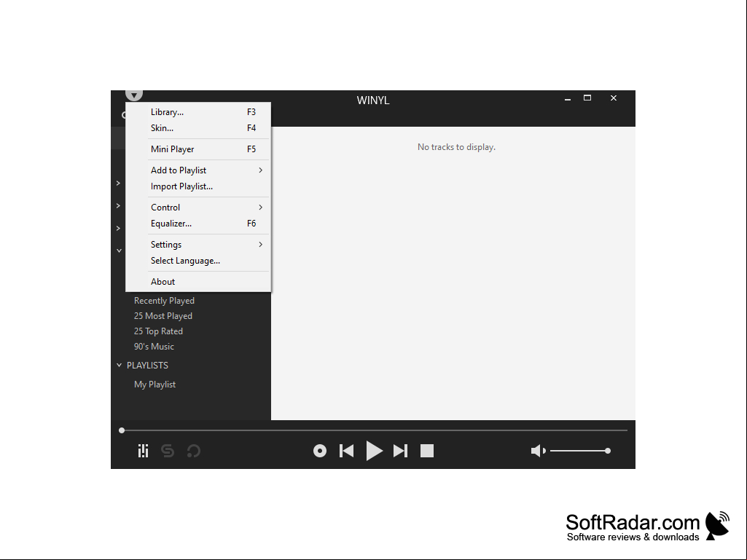Minimize the WINYL window
747x560 pixels.
(568, 98)
